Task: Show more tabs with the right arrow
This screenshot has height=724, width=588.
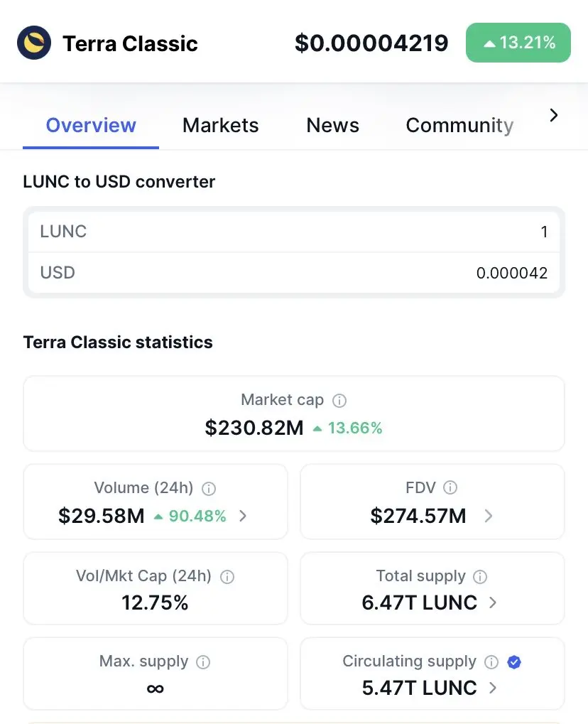Action: coord(554,115)
